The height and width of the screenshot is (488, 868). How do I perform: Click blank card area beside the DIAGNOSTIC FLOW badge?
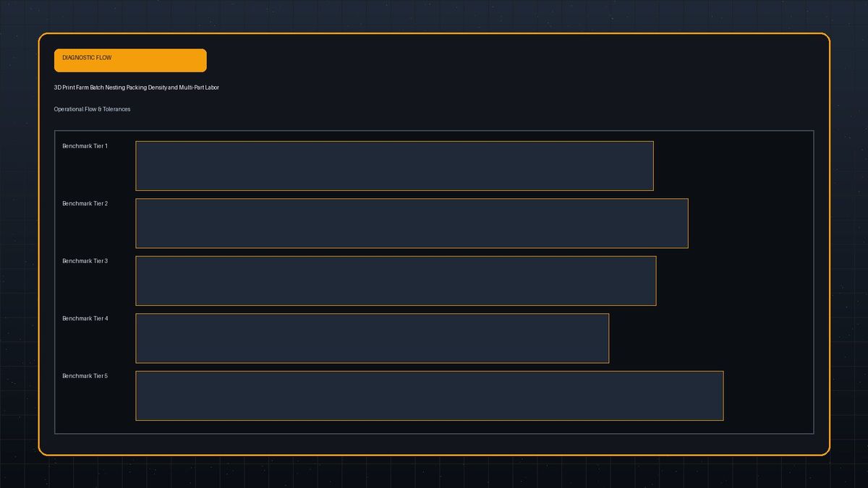[506, 61]
